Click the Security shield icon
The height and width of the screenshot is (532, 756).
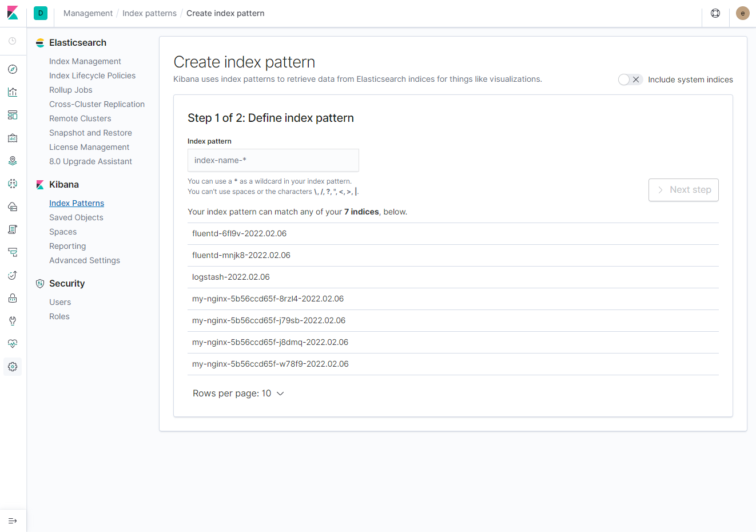click(x=40, y=284)
